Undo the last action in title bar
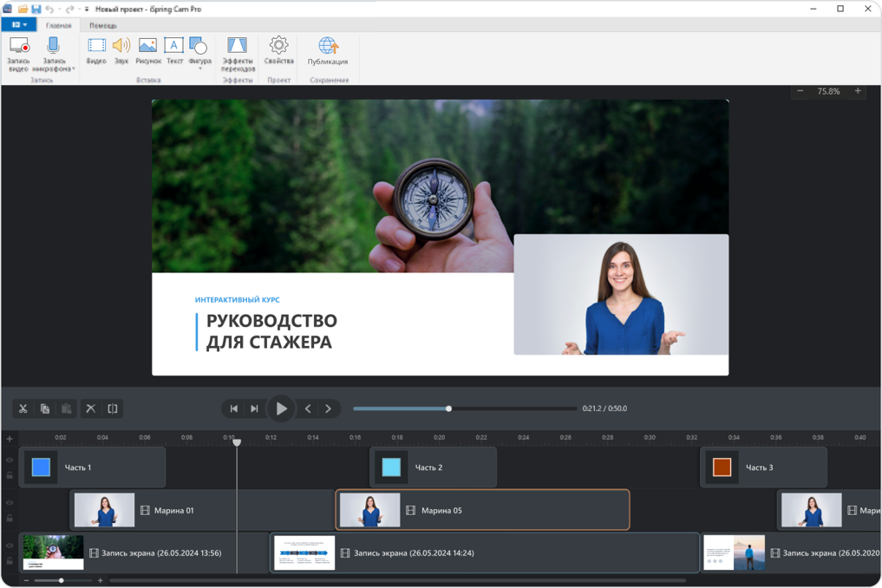The width and height of the screenshot is (882, 588). coord(49,9)
